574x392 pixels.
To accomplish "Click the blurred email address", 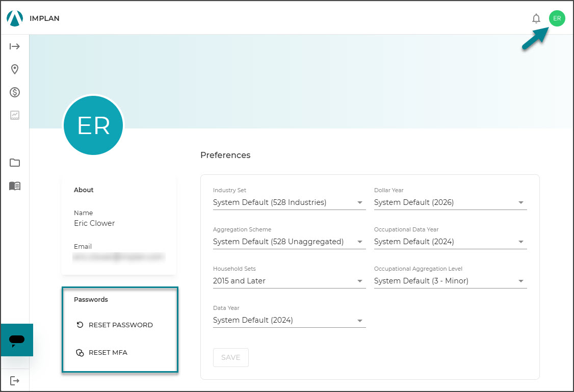I will point(119,257).
